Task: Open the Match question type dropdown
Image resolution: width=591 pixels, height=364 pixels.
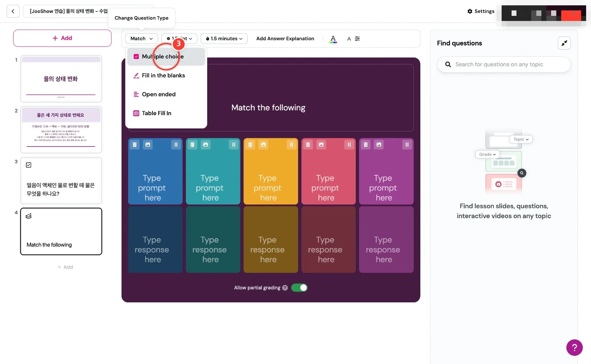Action: (x=141, y=38)
